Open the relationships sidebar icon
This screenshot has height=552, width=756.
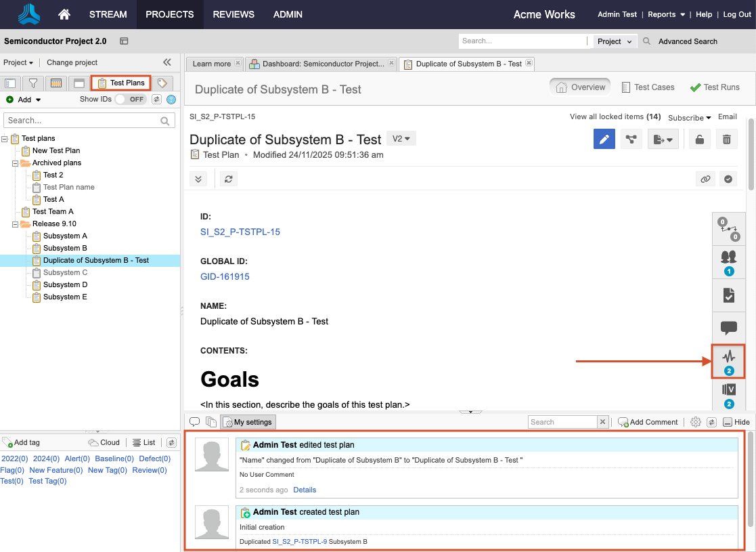click(728, 229)
